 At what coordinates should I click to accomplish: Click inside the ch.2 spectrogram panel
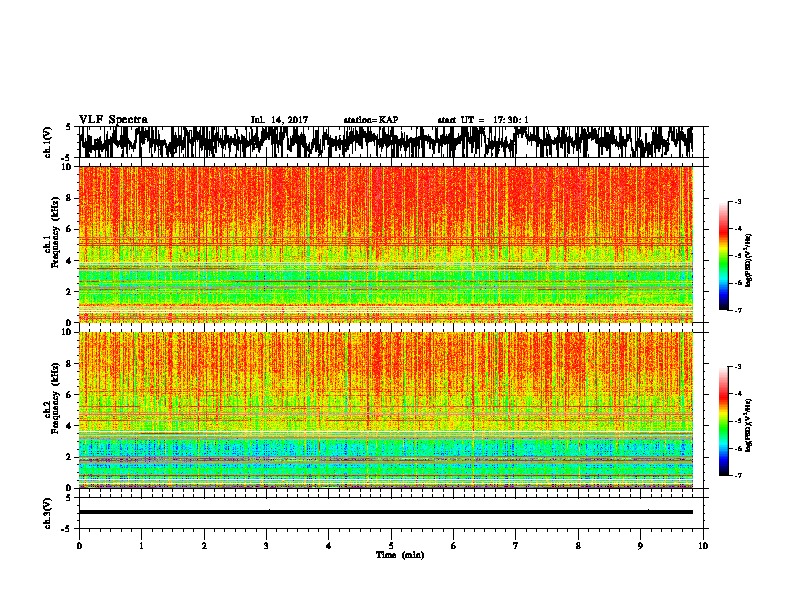point(385,410)
